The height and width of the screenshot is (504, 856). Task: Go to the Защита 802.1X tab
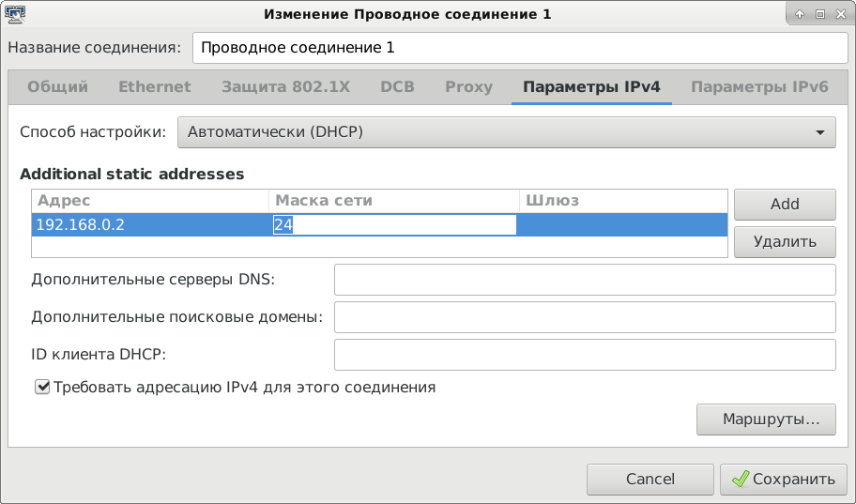click(x=285, y=87)
